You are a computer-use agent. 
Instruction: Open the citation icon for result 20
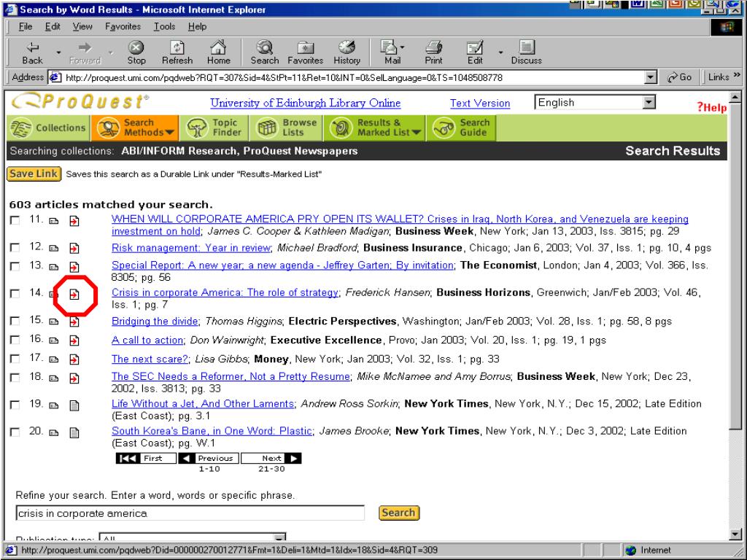pos(54,433)
